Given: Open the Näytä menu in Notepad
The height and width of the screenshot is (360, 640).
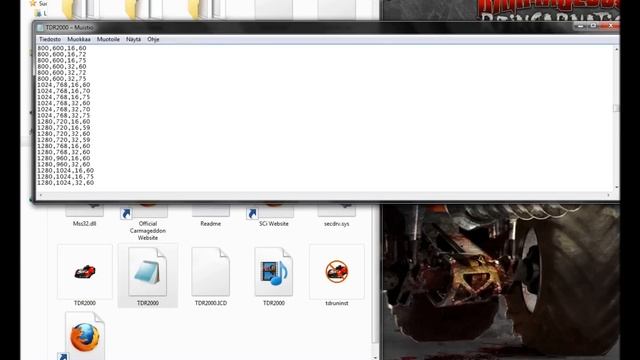Looking at the screenshot, I should 133,39.
